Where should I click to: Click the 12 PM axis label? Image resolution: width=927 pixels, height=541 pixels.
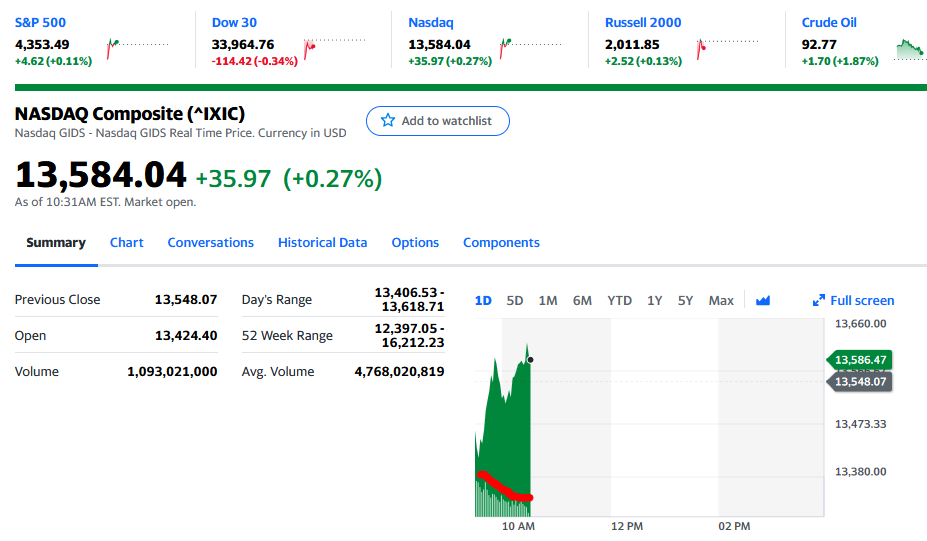[627, 526]
